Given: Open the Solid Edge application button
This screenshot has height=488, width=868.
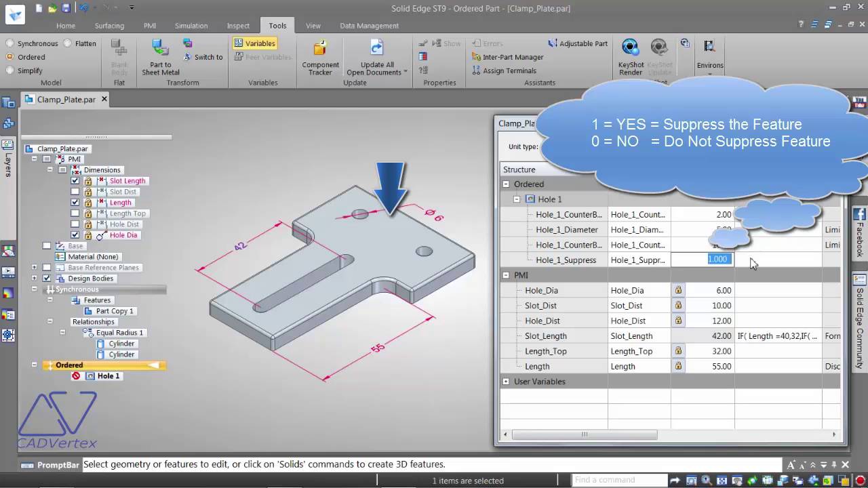Looking at the screenshot, I should pos(14,14).
